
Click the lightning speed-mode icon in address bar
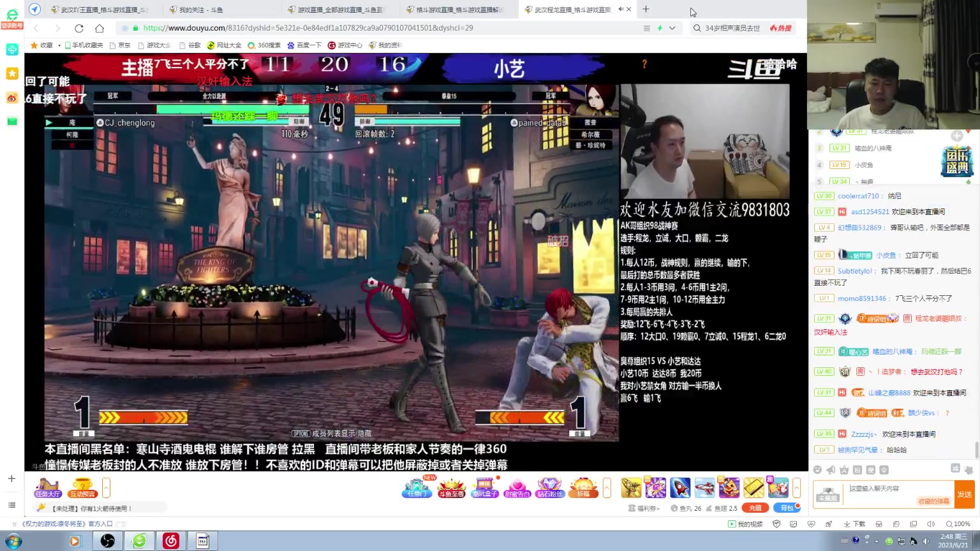coord(660,28)
